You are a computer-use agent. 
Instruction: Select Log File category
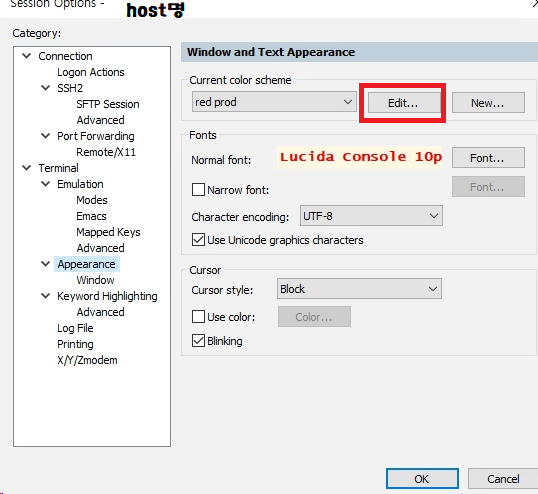75,328
